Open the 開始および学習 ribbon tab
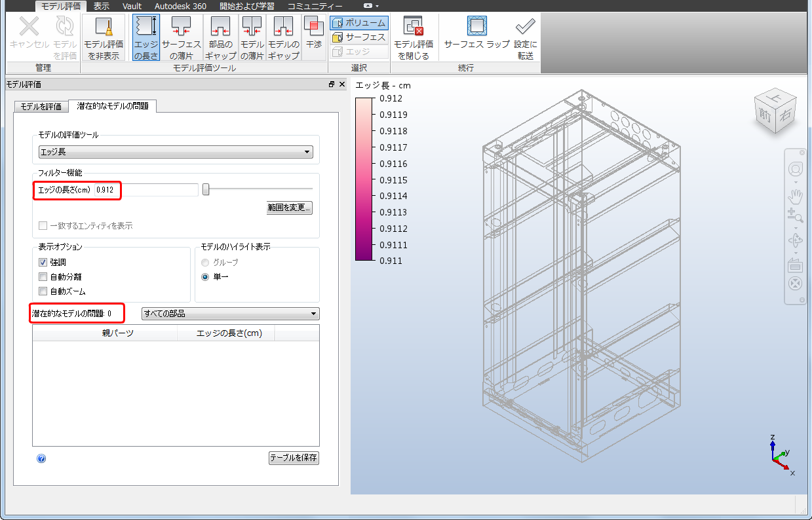Viewport: 812px width, 520px height. [247, 6]
